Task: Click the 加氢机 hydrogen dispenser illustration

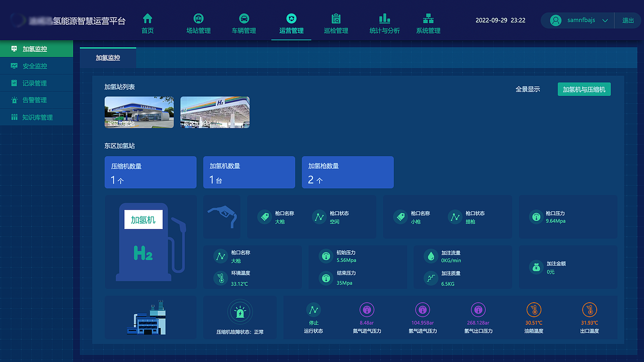Action: click(x=150, y=242)
